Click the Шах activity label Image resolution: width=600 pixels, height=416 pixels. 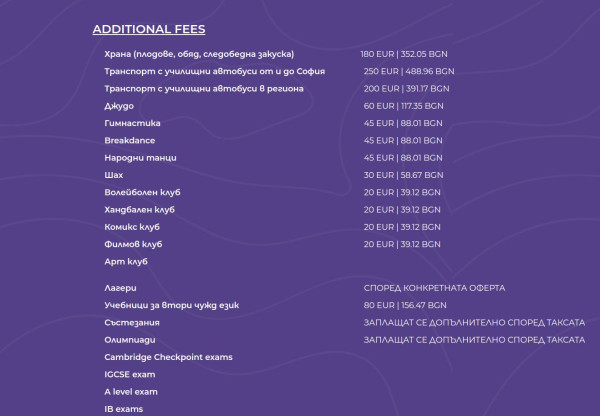114,175
